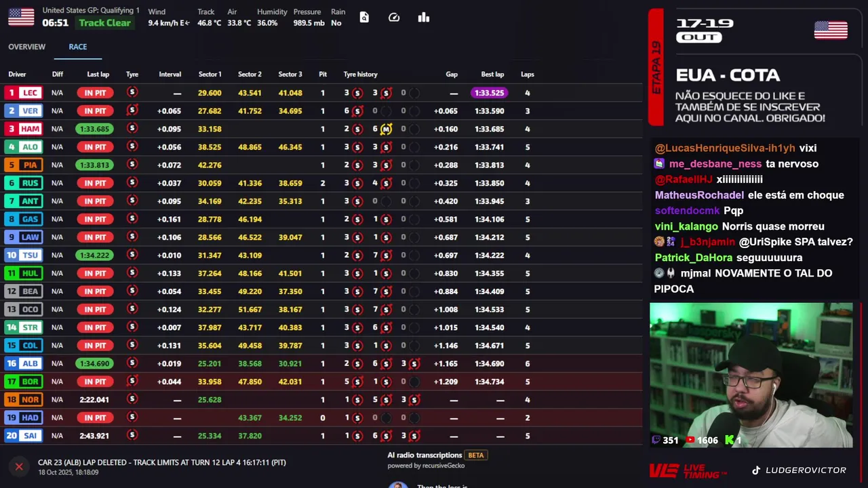
Task: Select the VER driver badge
Action: 23,110
